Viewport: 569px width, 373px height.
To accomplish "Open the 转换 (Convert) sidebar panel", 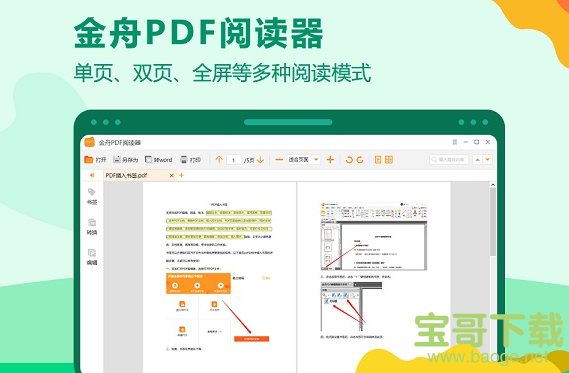I will click(92, 227).
